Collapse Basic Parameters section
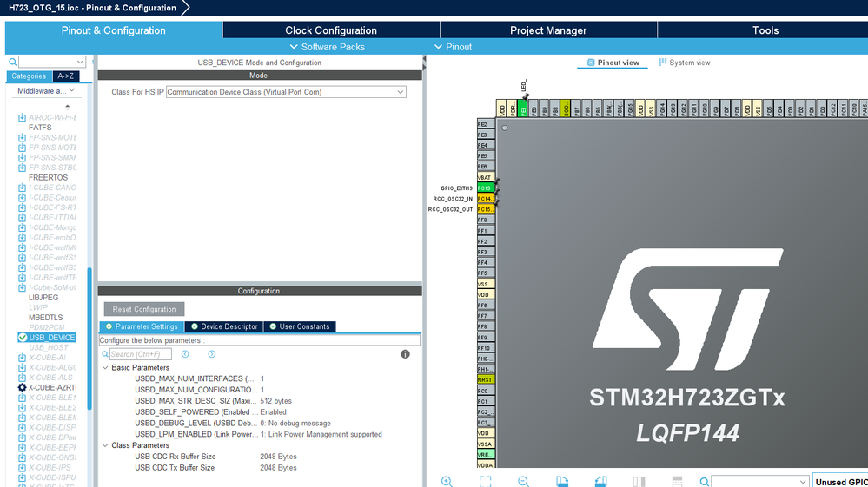Image resolution: width=868 pixels, height=487 pixels. point(105,367)
